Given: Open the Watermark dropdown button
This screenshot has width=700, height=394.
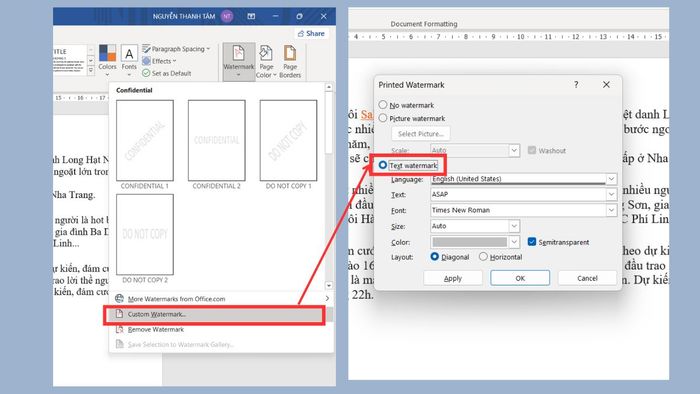Looking at the screenshot, I should [238, 62].
